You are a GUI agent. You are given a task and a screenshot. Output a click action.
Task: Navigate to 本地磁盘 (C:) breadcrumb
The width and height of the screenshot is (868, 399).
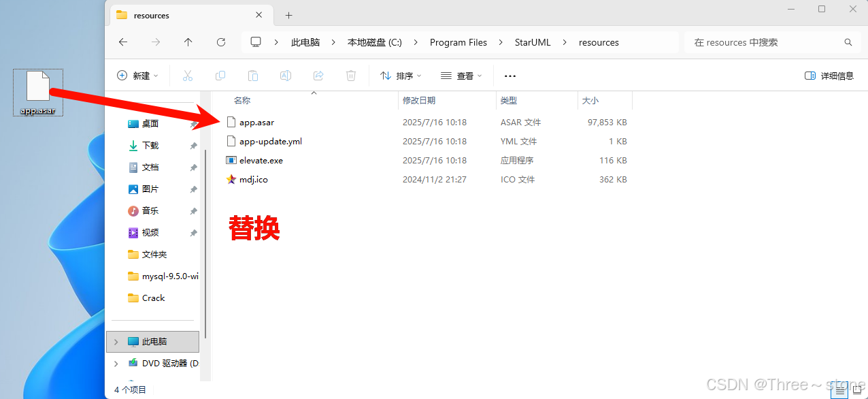point(374,42)
